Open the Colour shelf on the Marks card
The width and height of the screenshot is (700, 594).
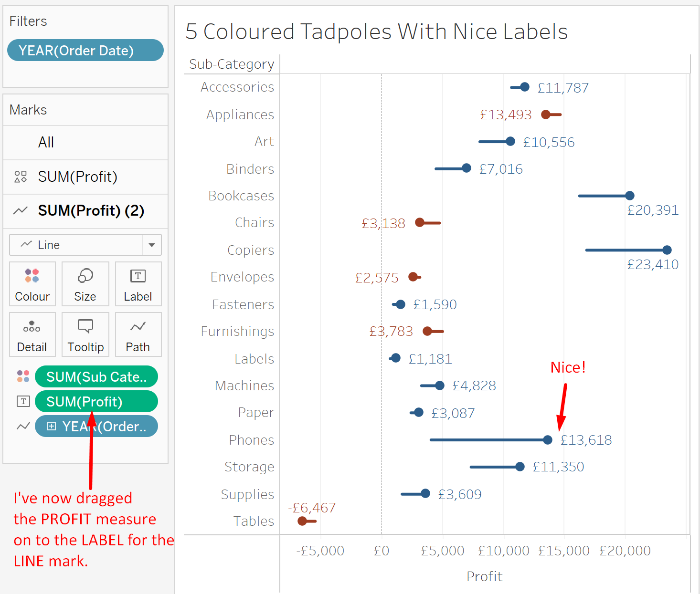click(32, 284)
